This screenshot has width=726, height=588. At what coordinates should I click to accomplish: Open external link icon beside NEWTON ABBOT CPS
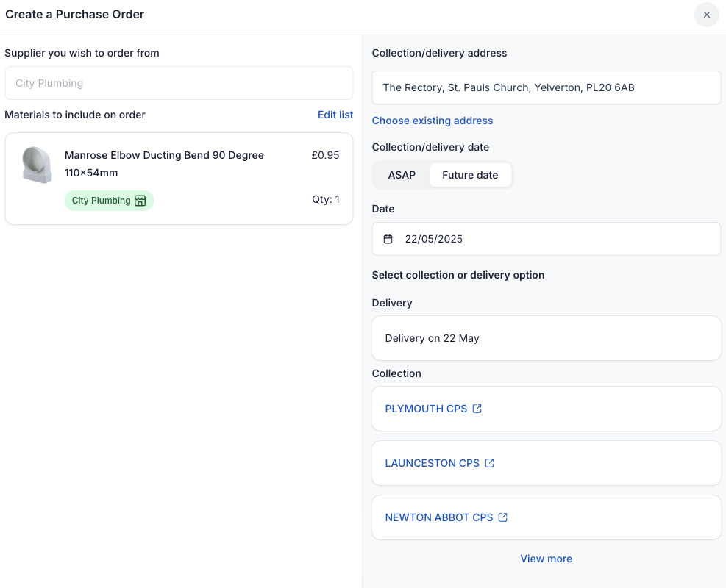click(503, 517)
